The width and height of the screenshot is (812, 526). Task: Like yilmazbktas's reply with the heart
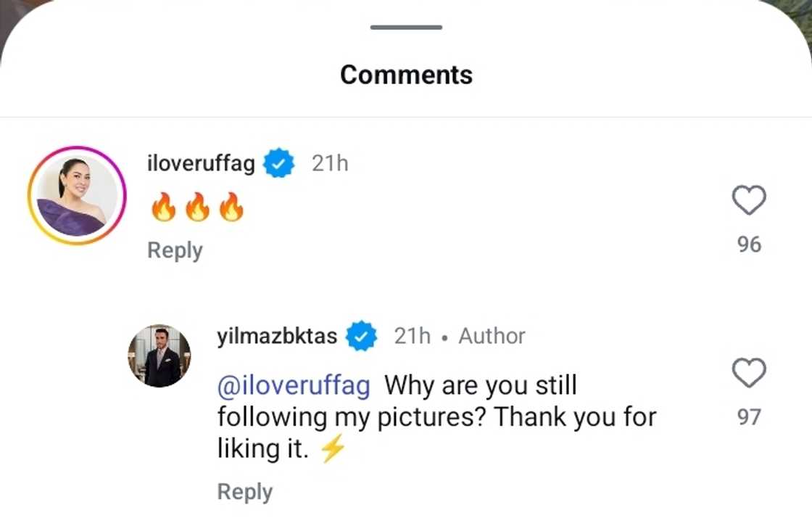[749, 374]
